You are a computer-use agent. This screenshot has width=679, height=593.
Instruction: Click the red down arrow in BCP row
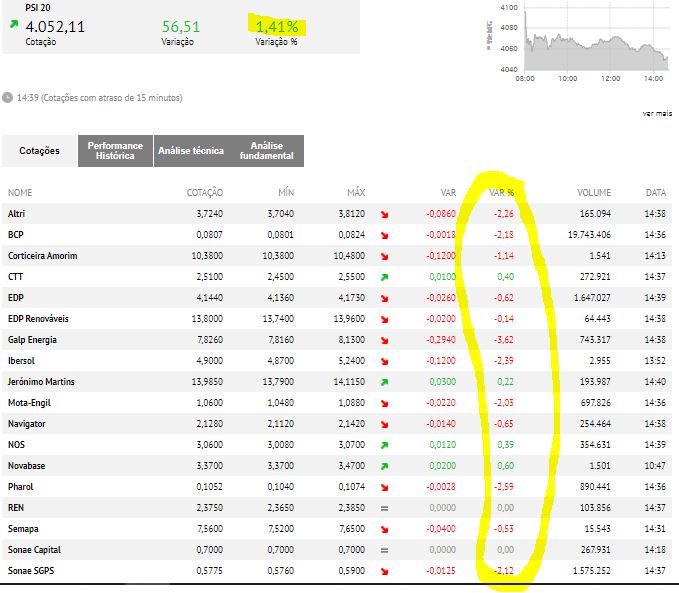tap(384, 235)
